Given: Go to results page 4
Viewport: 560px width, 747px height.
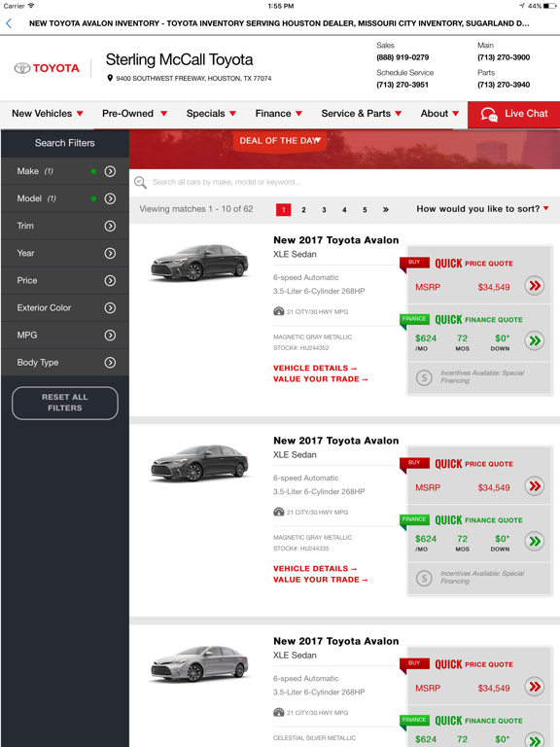Looking at the screenshot, I should coord(344,210).
